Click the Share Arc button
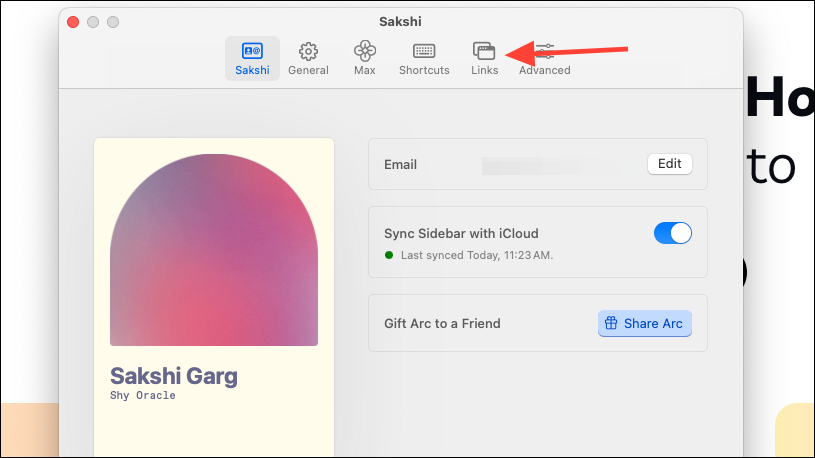 tap(645, 323)
